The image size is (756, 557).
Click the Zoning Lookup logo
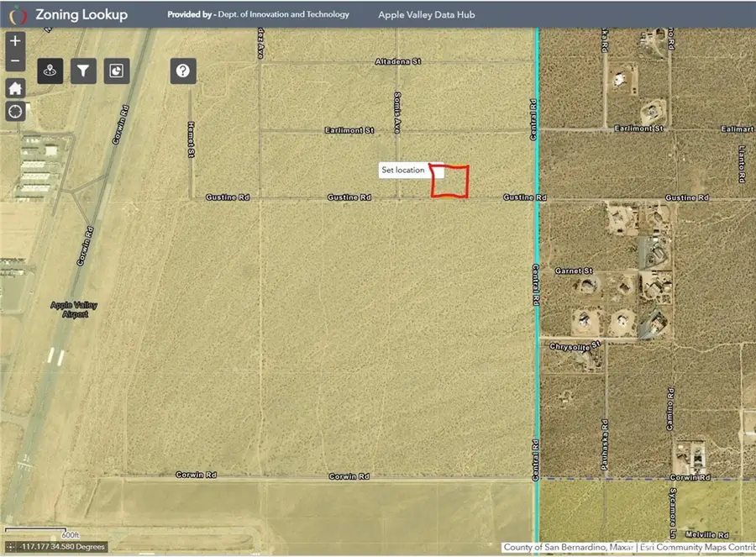[x=18, y=13]
